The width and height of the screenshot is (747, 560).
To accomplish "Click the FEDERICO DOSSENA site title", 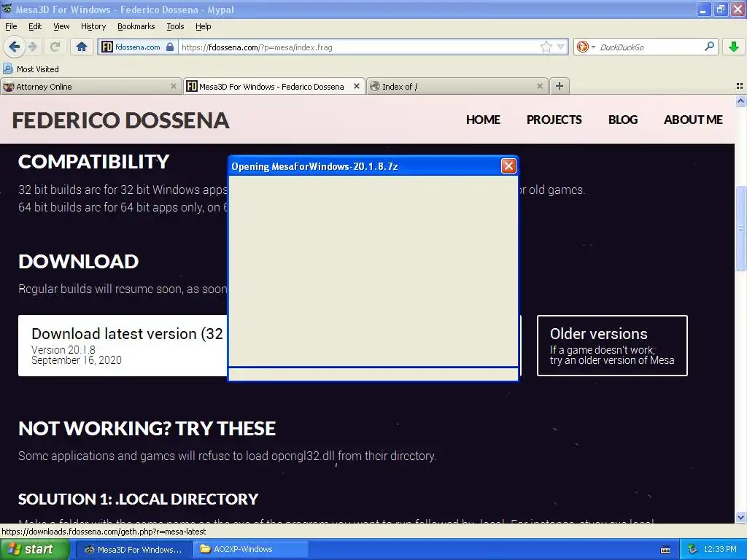I will click(120, 120).
